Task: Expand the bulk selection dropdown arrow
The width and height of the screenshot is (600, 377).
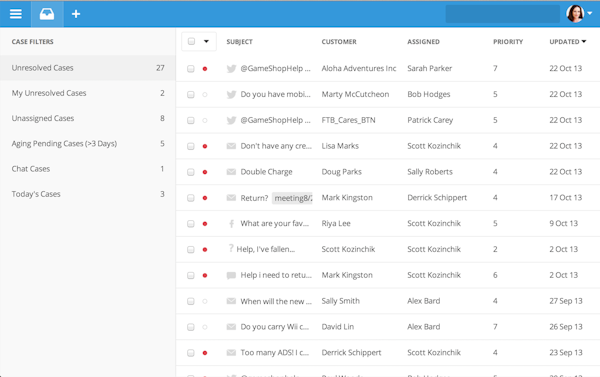Action: 206,41
